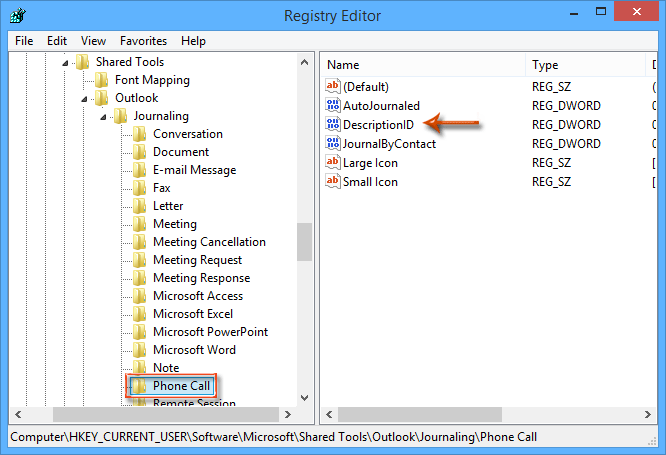
Task: Select the Meeting Request tree item
Action: [x=197, y=260]
